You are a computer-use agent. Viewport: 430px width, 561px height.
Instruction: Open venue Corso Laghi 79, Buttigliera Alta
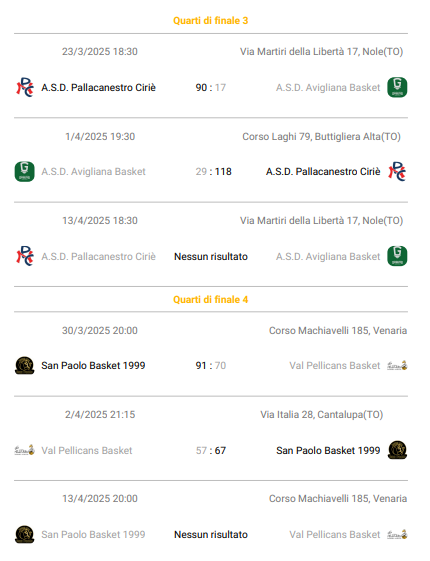[321, 137]
